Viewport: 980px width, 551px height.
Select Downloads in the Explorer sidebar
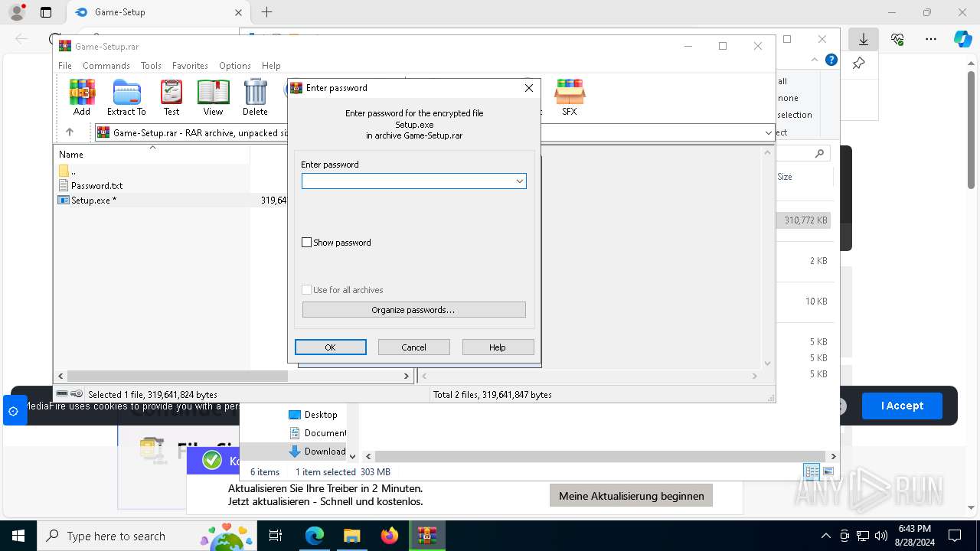pos(317,452)
